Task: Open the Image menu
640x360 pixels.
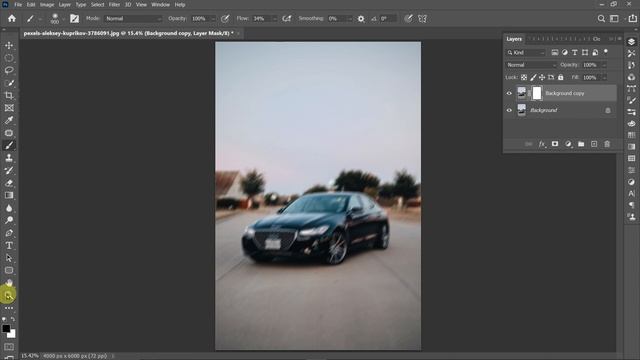Action: coord(47,4)
